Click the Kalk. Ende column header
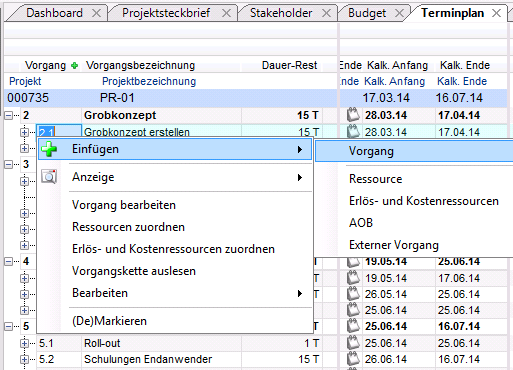This screenshot has height=370, width=513. pos(465,65)
